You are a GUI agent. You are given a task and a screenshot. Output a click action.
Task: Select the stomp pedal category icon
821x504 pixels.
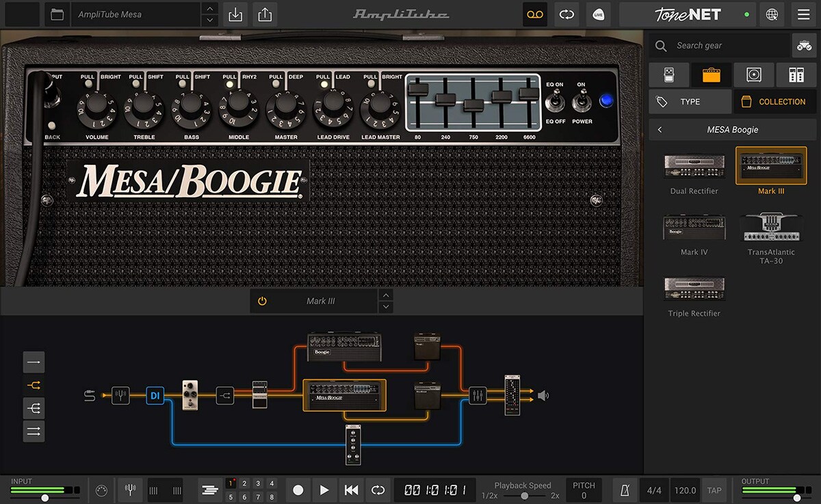coord(668,75)
